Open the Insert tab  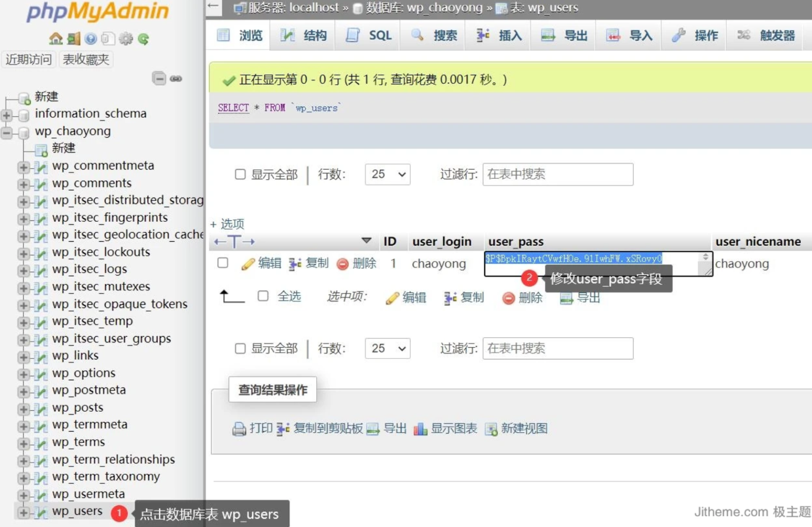[x=498, y=36]
